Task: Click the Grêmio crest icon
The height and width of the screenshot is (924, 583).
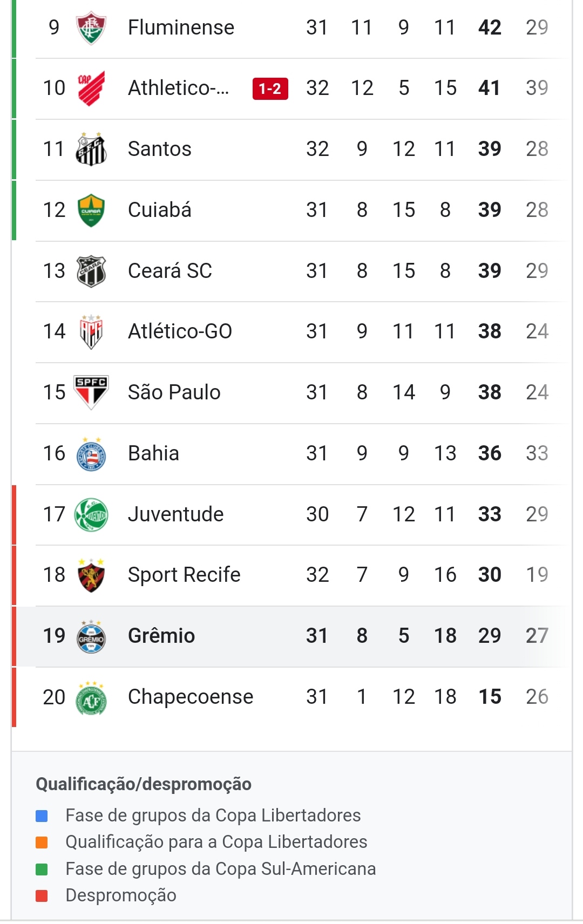Action: (x=91, y=636)
